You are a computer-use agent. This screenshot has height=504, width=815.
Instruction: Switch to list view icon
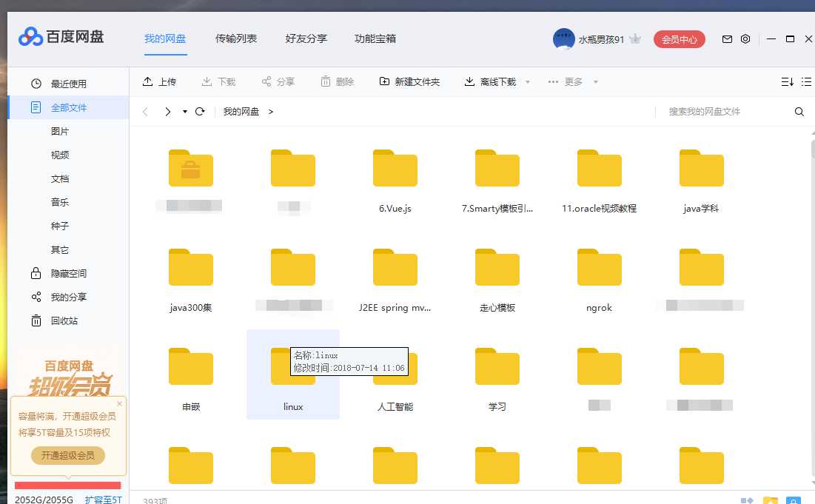[806, 81]
